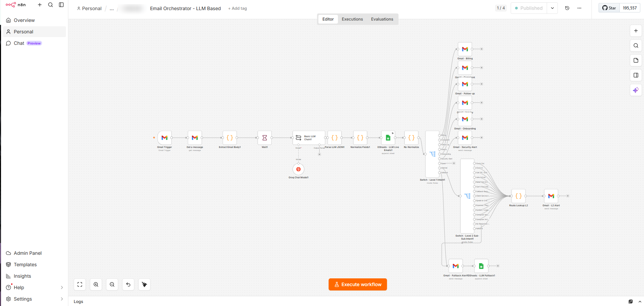Open the Gmail - Billing node
Screen dimensions: 644x306
(465, 49)
